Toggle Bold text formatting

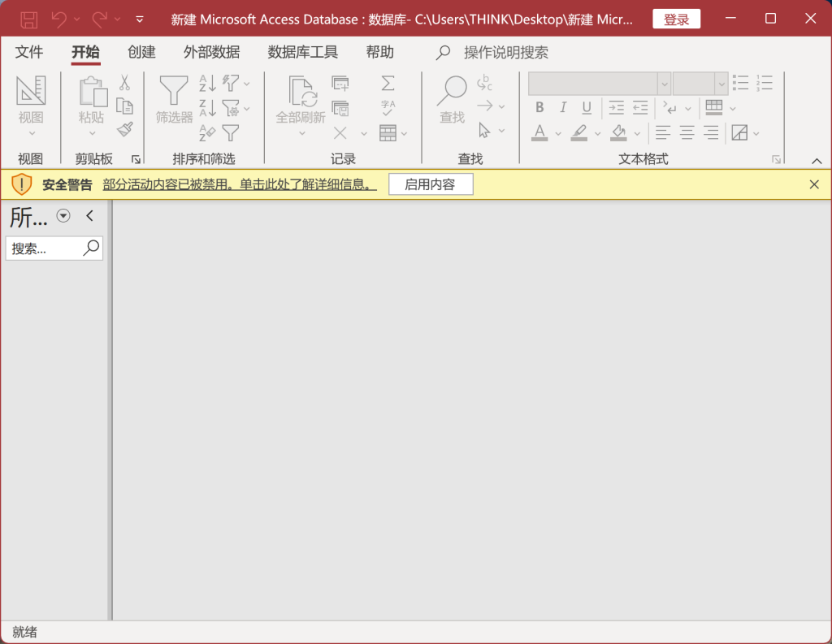click(x=539, y=108)
